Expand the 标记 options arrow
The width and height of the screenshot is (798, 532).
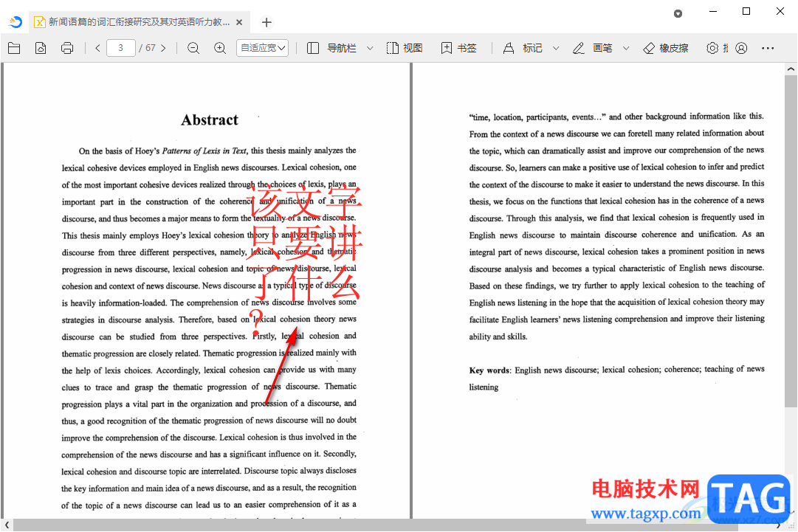[x=557, y=48]
